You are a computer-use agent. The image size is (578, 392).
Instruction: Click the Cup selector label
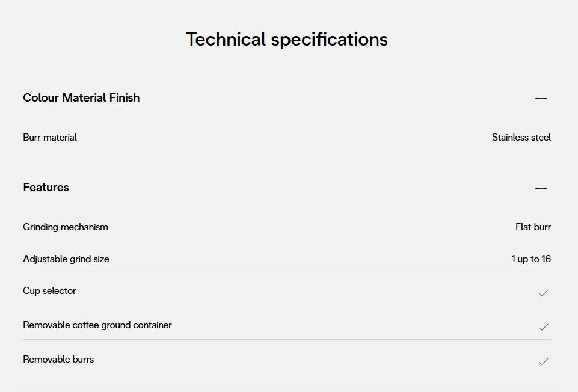[49, 290]
